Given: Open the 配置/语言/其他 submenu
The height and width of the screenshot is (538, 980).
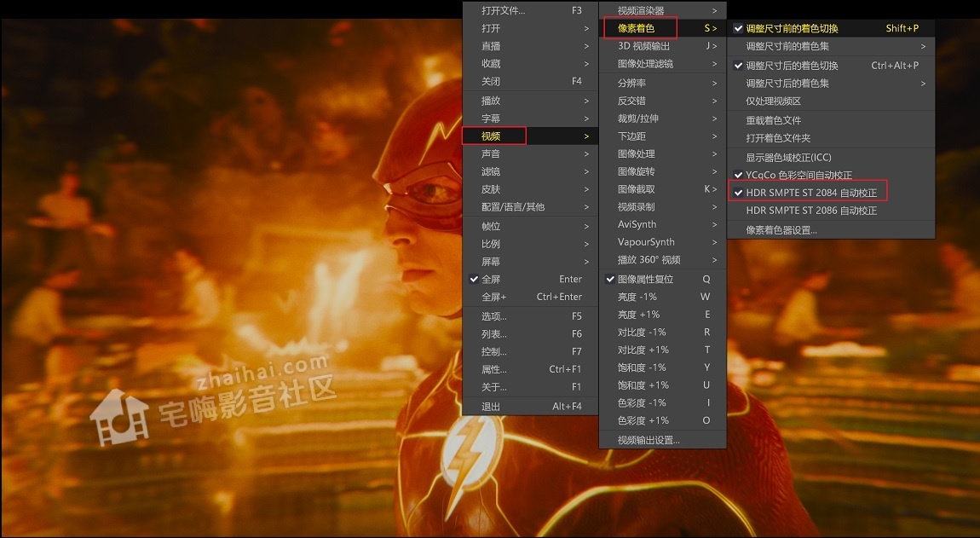Looking at the screenshot, I should (531, 206).
